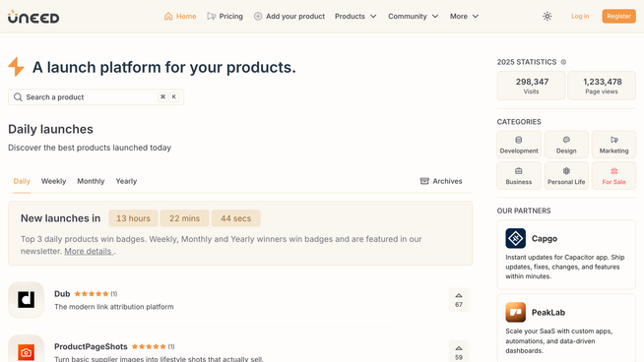
Task: Open the Capgo partner name
Action: coord(545,239)
